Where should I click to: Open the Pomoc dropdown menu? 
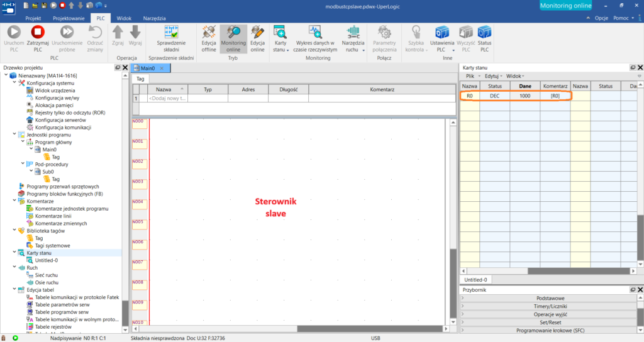tap(623, 18)
